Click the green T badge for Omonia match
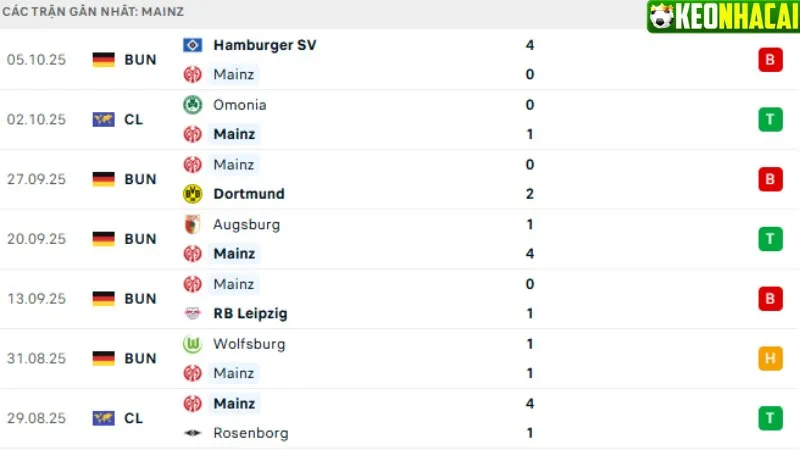The height and width of the screenshot is (450, 800). point(769,120)
